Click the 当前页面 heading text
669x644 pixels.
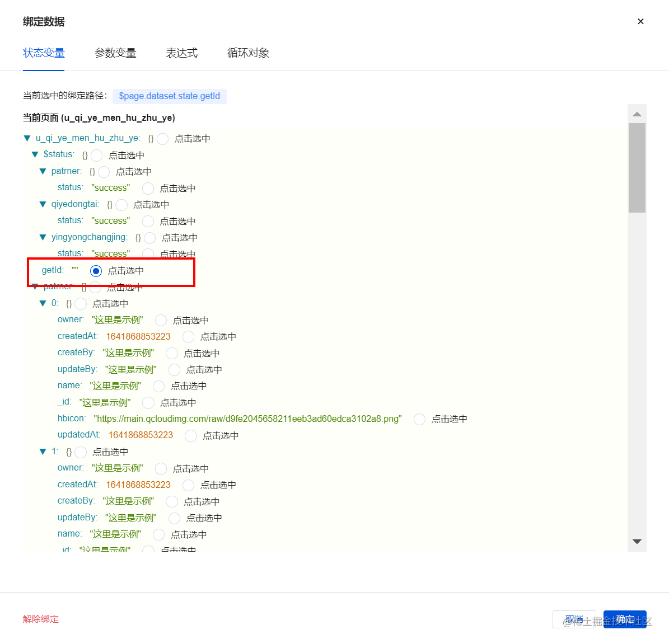pos(99,117)
